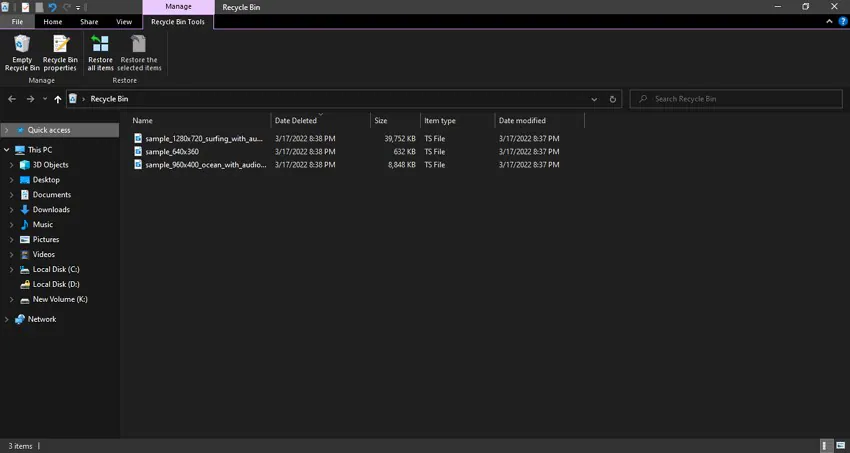
Task: Open the address bar history dropdown
Action: (594, 99)
